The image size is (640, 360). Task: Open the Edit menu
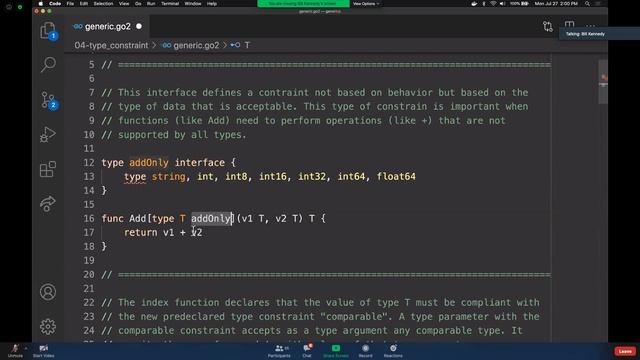pyautogui.click(x=84, y=4)
